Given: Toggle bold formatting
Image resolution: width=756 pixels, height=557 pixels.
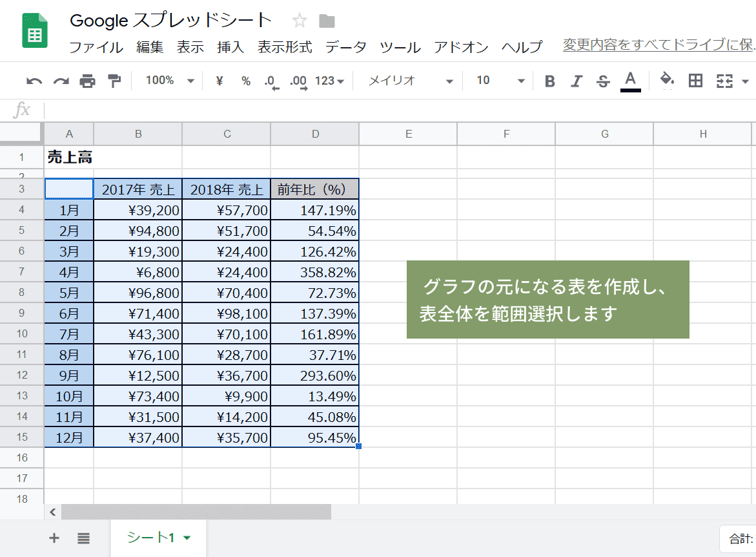Looking at the screenshot, I should (x=549, y=81).
